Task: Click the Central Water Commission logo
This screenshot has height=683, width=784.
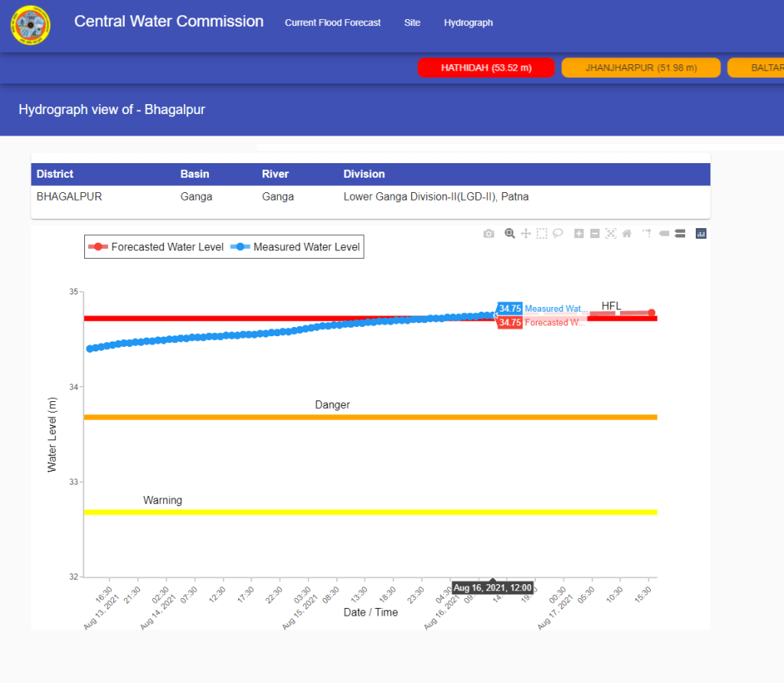Action: [x=31, y=25]
